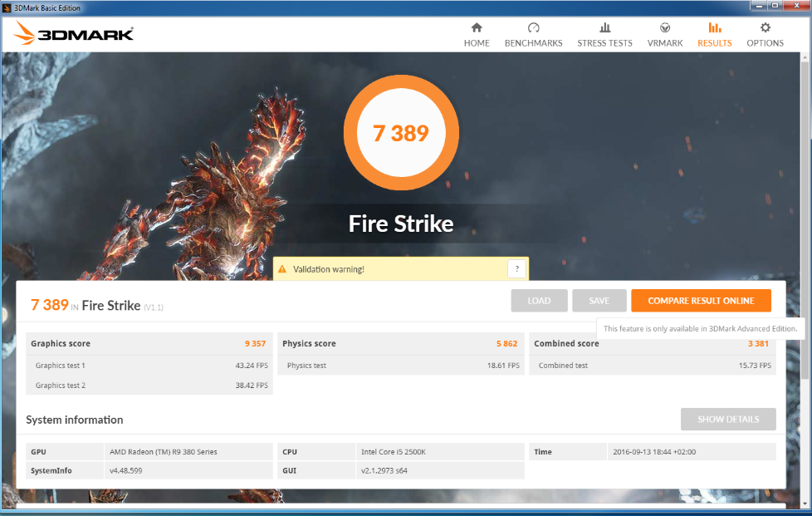Open validation warning help question mark
The image size is (812, 516).
point(516,269)
